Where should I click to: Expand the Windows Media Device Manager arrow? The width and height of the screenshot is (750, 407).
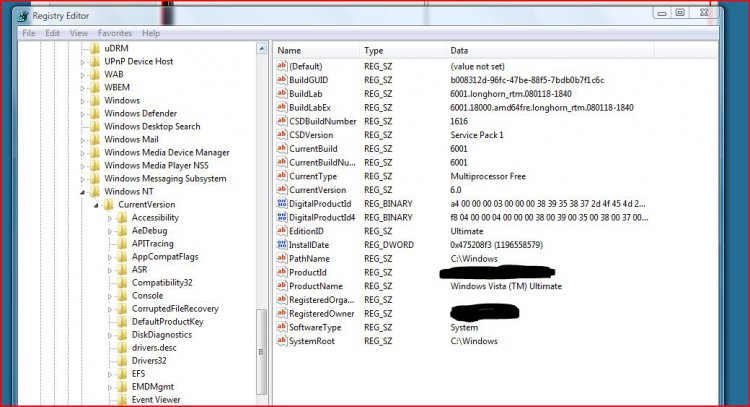(82, 153)
